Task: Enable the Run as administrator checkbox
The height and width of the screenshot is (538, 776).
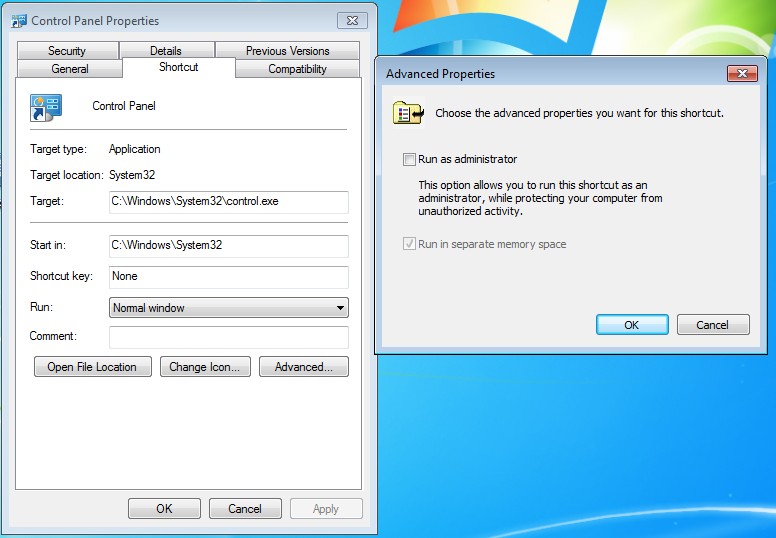Action: [409, 159]
